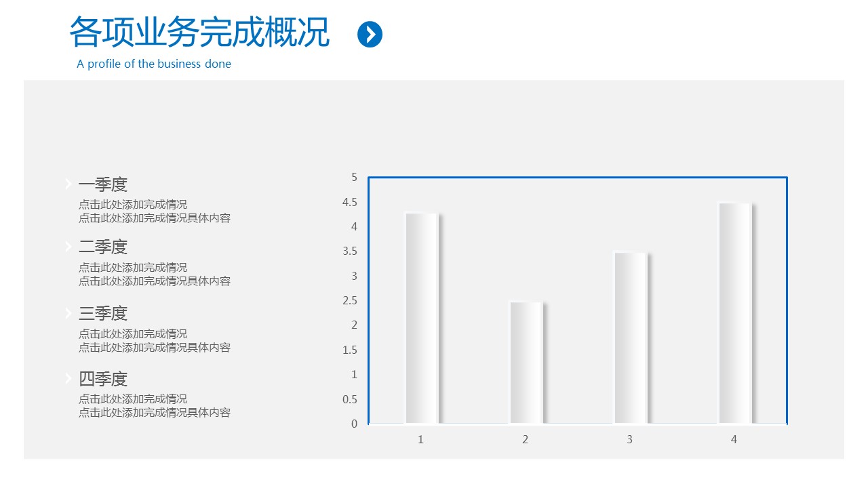Click the chevron next to 三季度
868x488 pixels.
coord(68,313)
